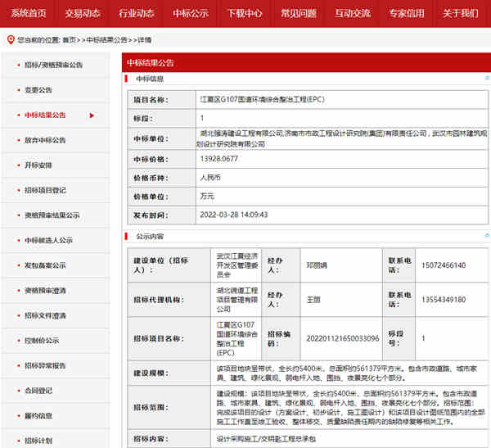Click the currency value 人民币

tap(210, 178)
